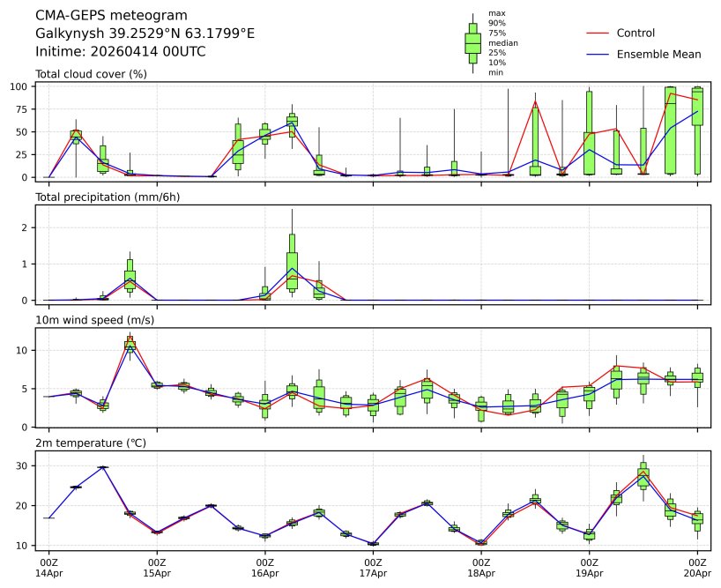Click the median label in the legend
Image resolution: width=721 pixels, height=588 pixels.
502,42
